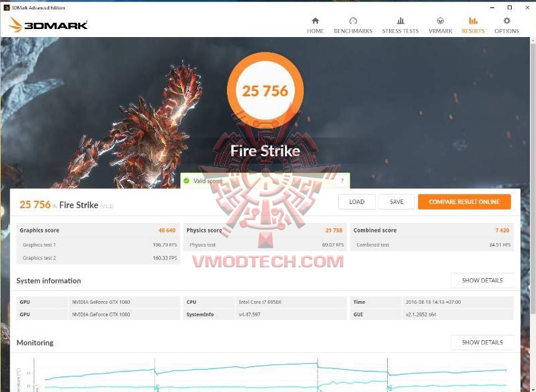Show details for System information

[482, 280]
